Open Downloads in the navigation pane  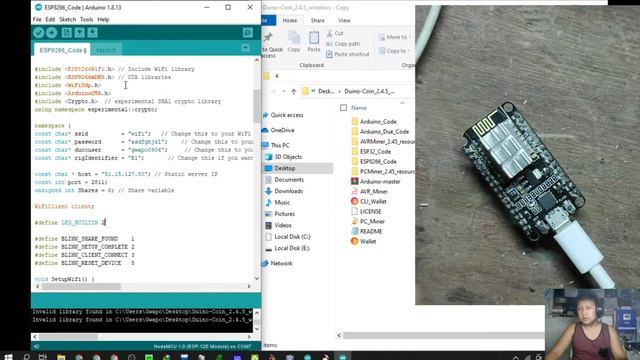click(x=289, y=191)
